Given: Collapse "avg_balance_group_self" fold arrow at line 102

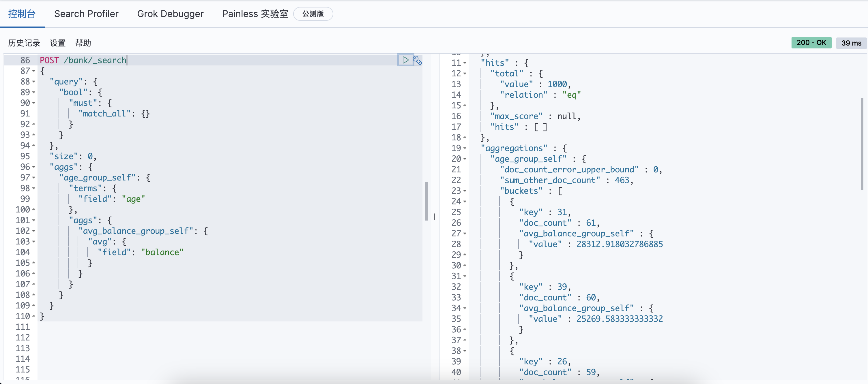Looking at the screenshot, I should tap(34, 231).
